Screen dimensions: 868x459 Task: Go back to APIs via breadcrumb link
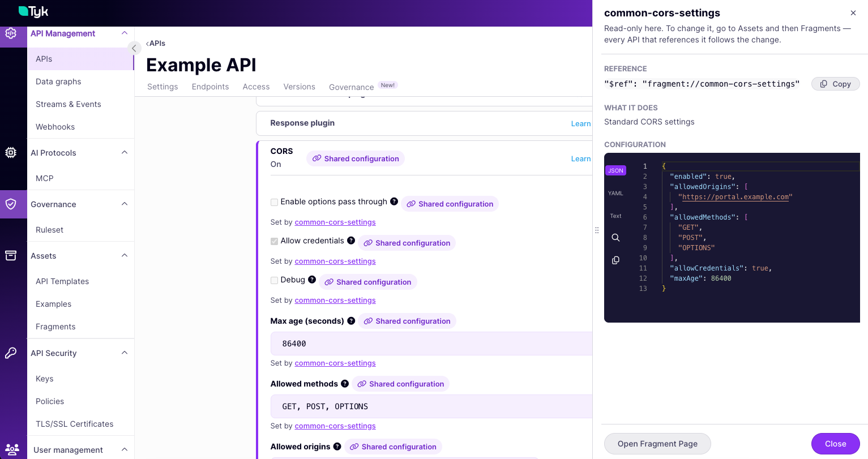[x=156, y=43]
